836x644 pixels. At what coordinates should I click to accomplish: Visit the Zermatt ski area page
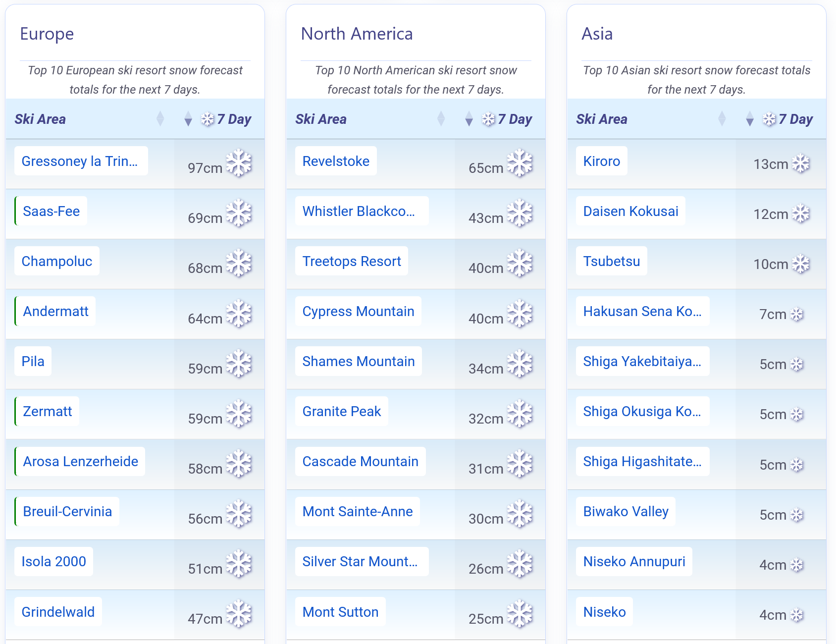(x=48, y=411)
